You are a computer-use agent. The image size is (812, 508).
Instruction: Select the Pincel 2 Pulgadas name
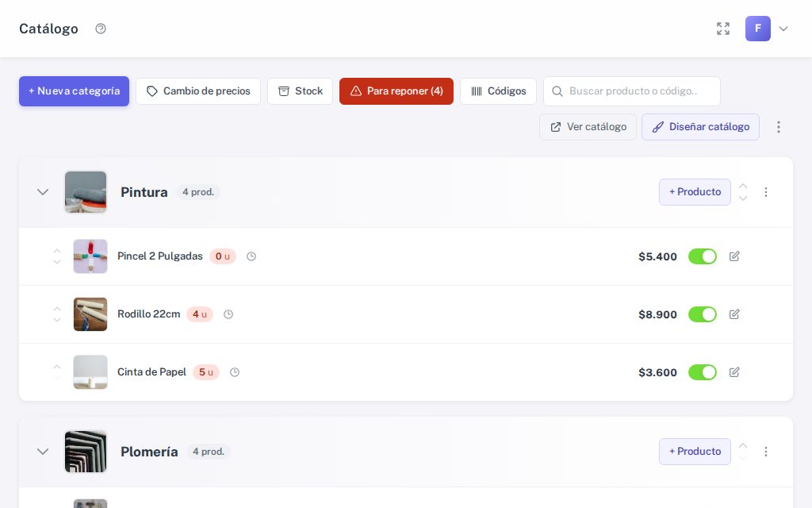click(160, 256)
